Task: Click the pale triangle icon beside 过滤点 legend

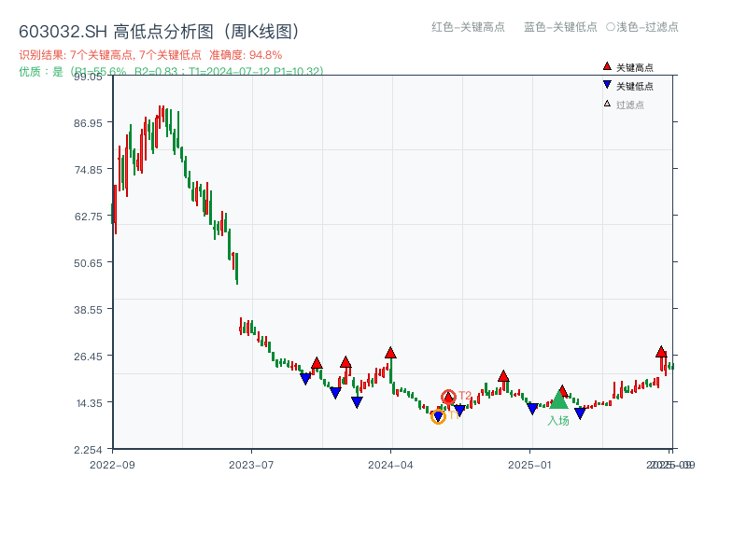Action: coord(607,104)
